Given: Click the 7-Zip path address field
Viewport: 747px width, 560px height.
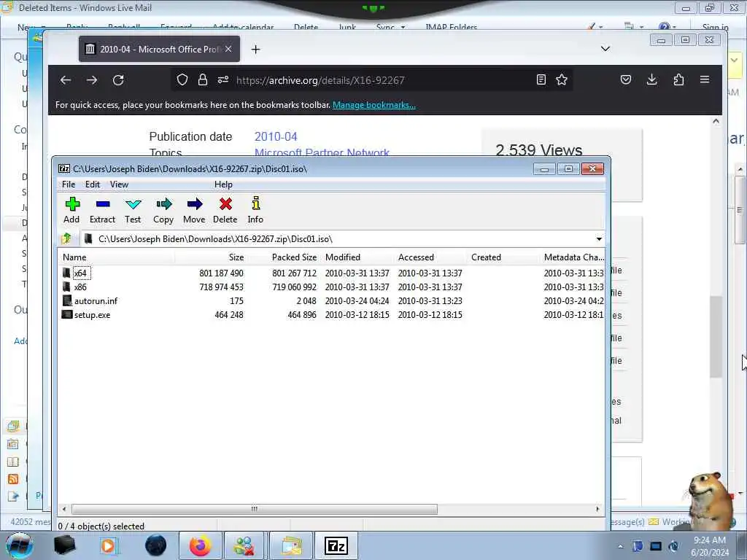Looking at the screenshot, I should [343, 239].
